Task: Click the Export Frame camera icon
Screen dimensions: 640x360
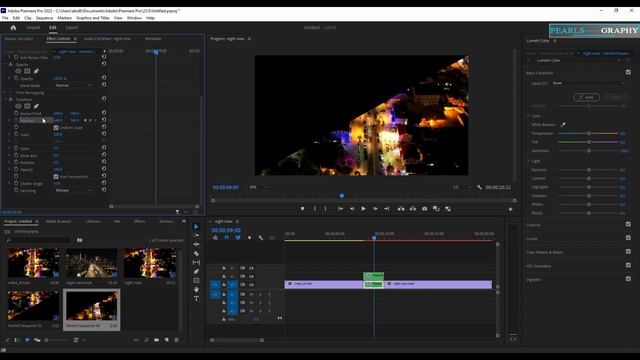Action: point(424,209)
